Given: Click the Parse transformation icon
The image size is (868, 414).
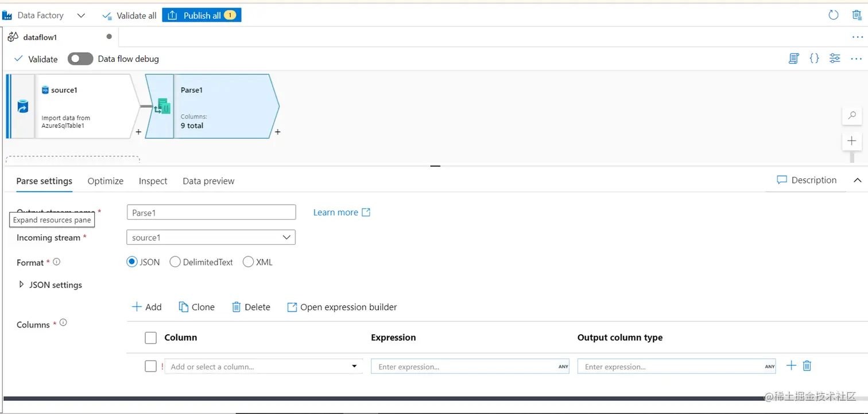Looking at the screenshot, I should [164, 106].
